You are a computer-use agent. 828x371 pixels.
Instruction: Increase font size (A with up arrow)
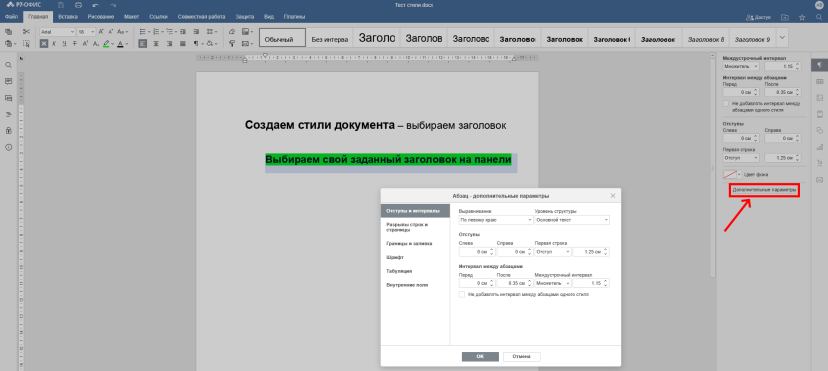(101, 32)
